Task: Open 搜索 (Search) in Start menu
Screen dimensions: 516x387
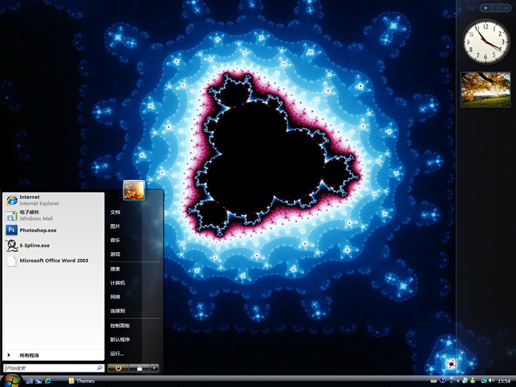Action: (x=115, y=269)
